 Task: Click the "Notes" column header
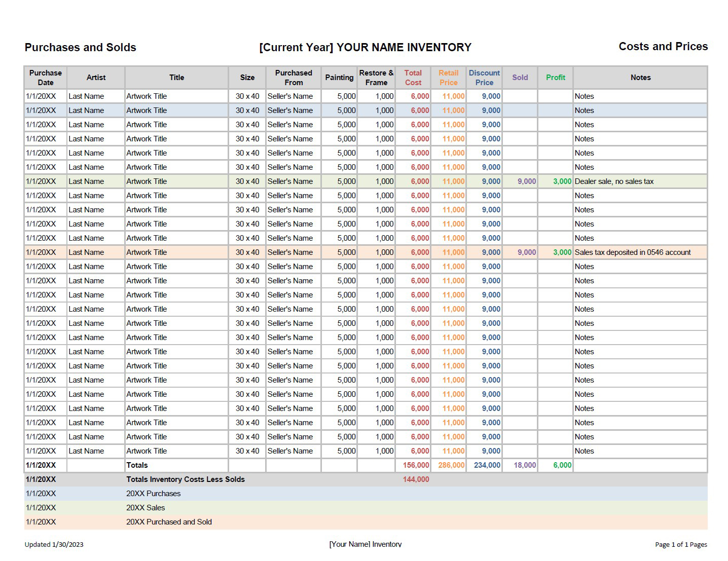click(x=640, y=78)
